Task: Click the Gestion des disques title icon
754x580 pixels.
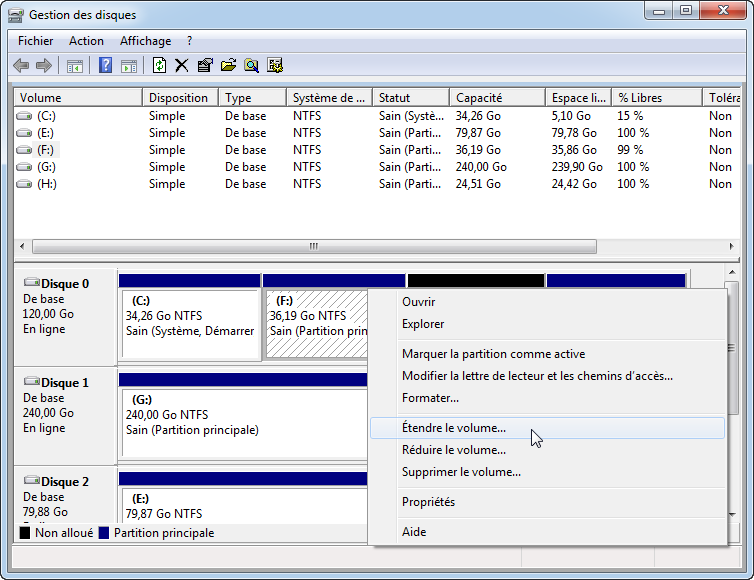Action: coord(15,15)
